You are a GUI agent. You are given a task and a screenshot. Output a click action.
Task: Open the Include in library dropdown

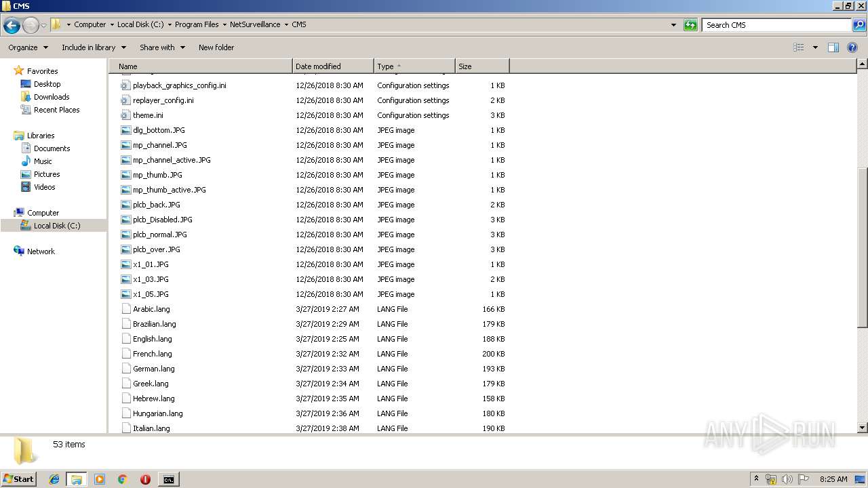pos(94,47)
